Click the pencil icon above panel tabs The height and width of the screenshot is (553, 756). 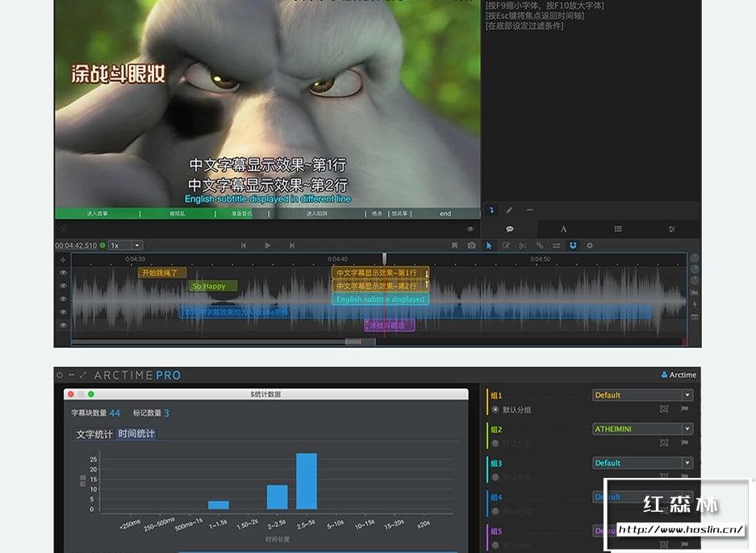click(x=509, y=210)
